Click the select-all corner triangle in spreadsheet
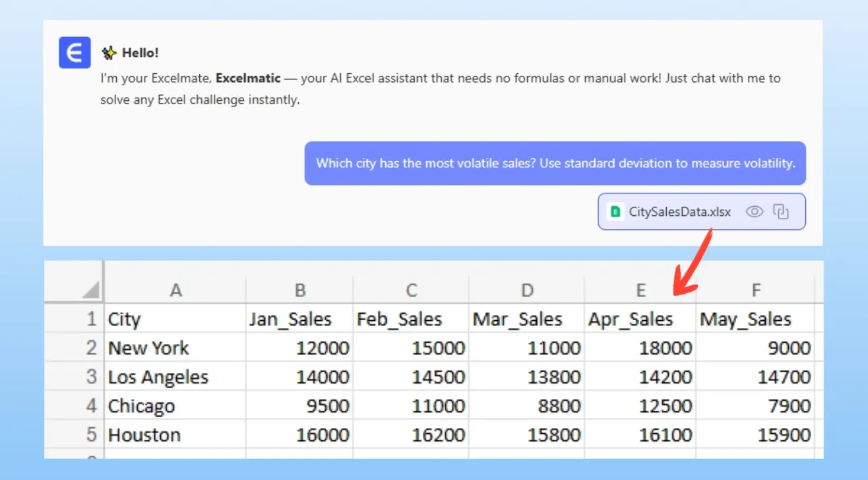Image resolution: width=868 pixels, height=480 pixels. coord(91,289)
